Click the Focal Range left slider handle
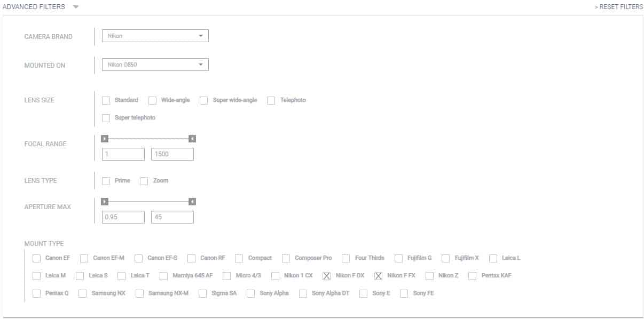Image resolution: width=644 pixels, height=319 pixels. [x=105, y=139]
